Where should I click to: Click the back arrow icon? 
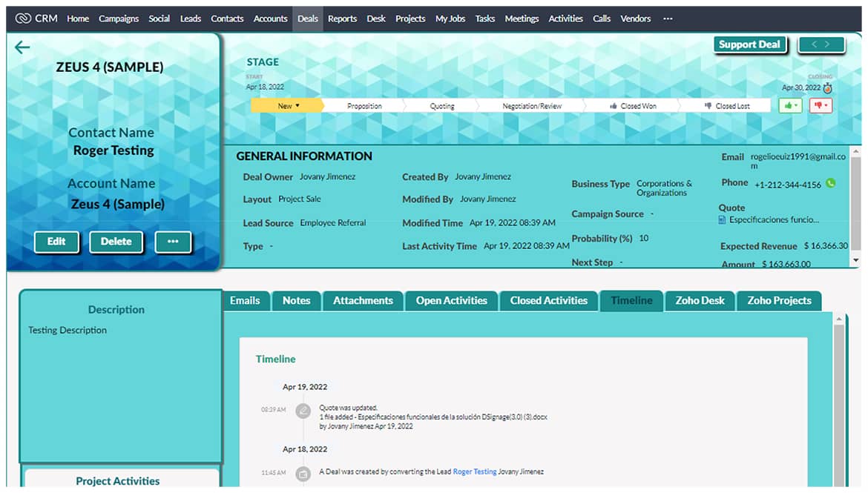[22, 48]
